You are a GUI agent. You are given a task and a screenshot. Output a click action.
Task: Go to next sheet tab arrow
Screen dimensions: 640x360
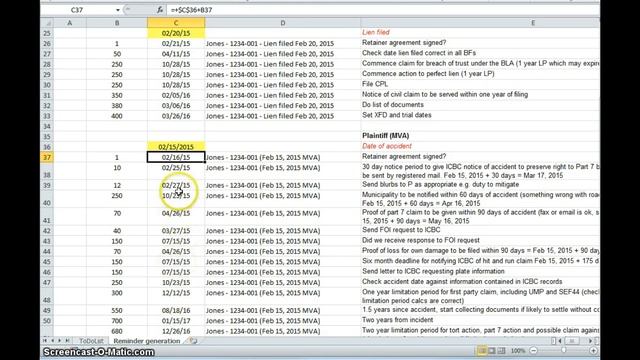click(60, 340)
